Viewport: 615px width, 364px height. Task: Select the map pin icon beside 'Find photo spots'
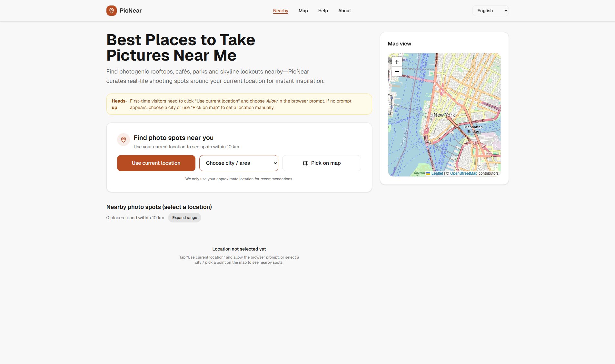pos(124,140)
